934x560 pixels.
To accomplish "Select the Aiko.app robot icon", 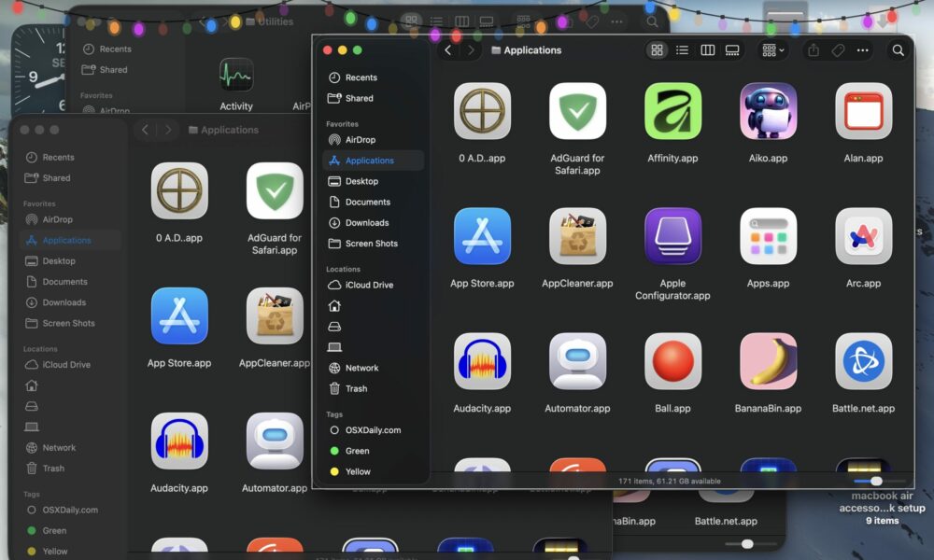I will (x=768, y=111).
